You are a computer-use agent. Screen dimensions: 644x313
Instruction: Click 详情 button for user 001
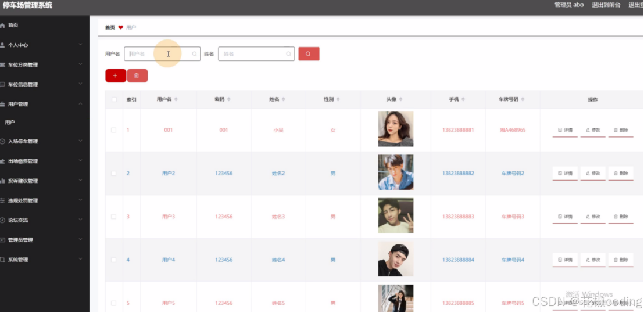565,130
